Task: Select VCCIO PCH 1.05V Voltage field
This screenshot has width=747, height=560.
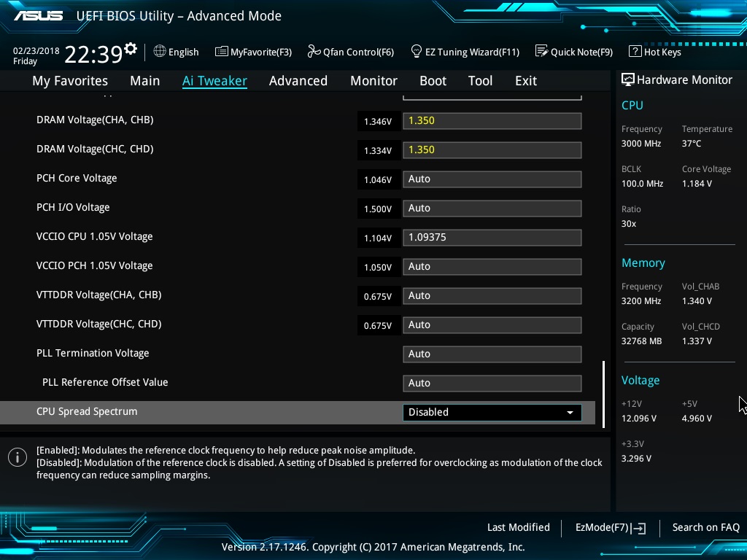Action: tap(492, 267)
